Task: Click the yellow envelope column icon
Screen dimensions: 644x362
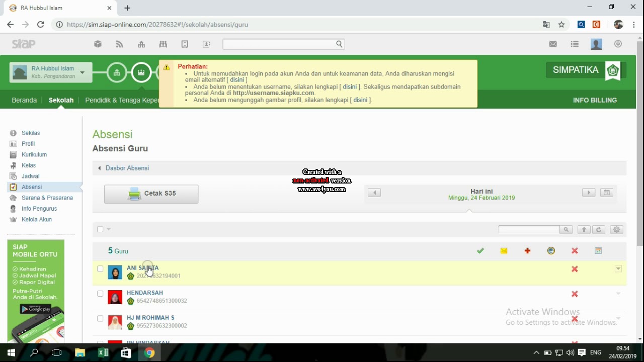Action: tap(504, 251)
